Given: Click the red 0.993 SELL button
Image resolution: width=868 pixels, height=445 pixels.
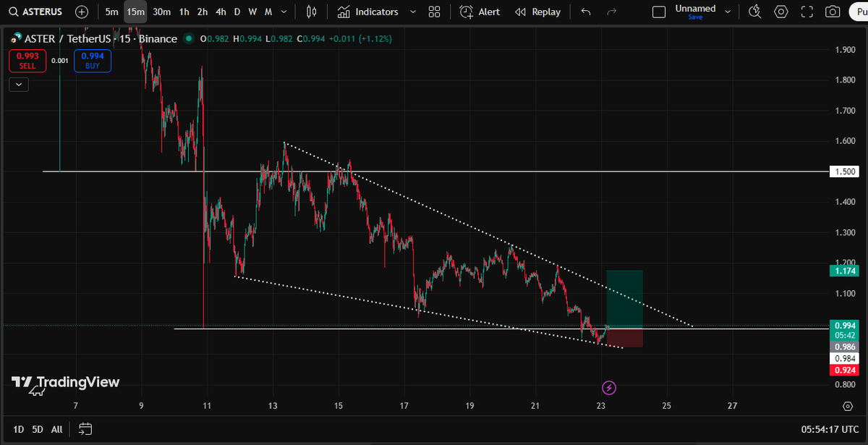Looking at the screenshot, I should [x=27, y=61].
